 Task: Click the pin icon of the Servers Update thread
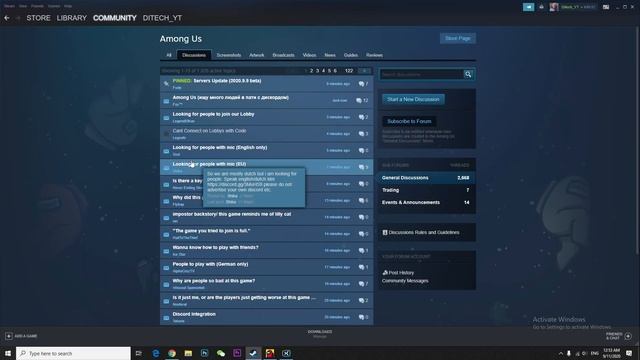(x=166, y=84)
